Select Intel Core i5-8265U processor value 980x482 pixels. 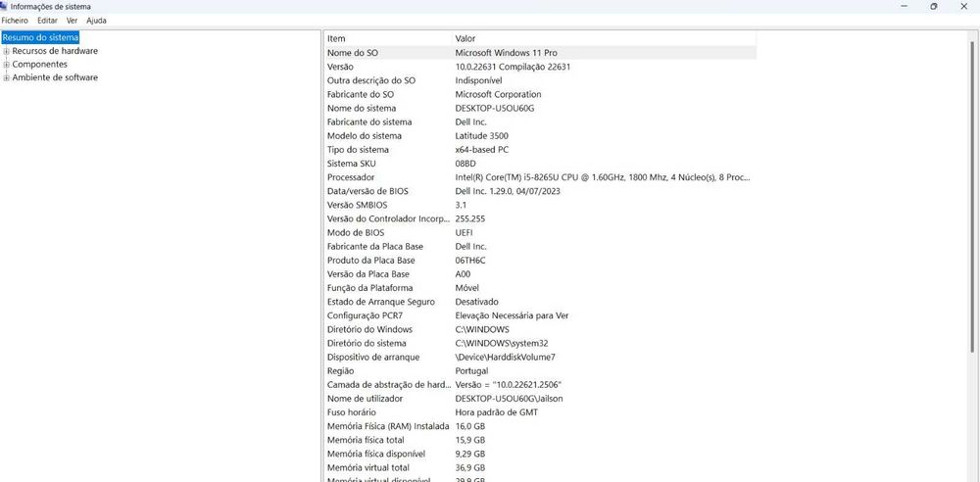tap(603, 177)
